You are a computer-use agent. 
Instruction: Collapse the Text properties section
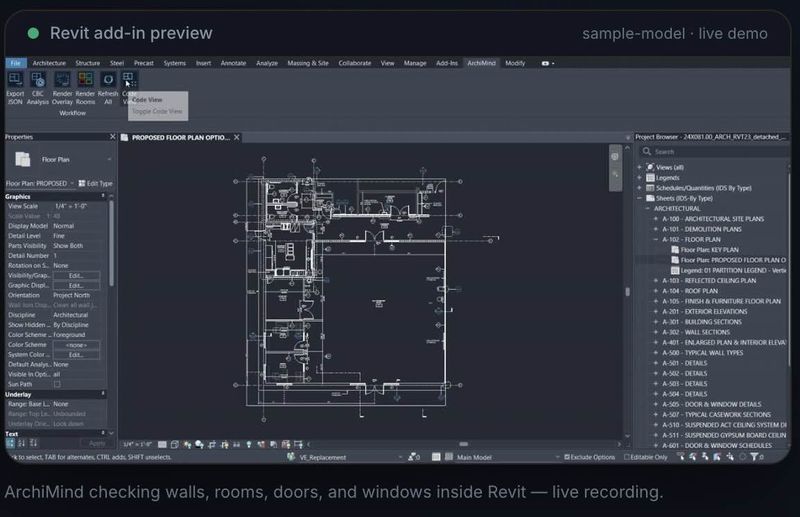(103, 433)
